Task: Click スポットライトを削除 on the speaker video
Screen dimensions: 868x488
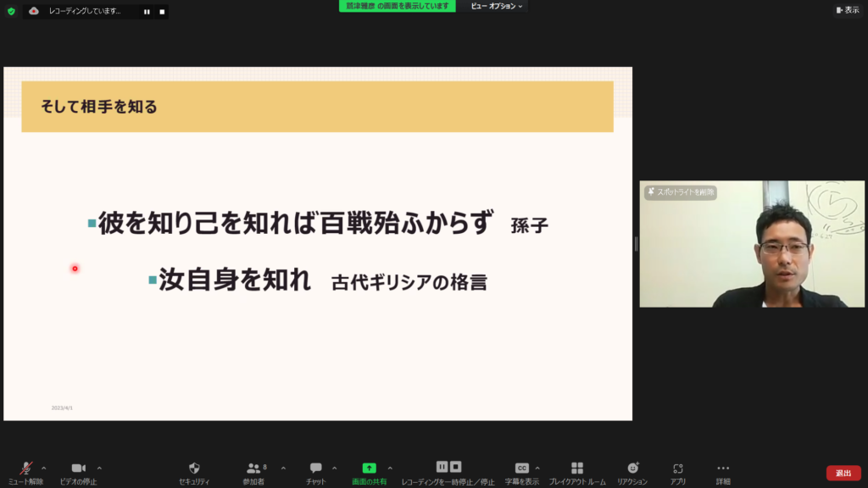Action: click(x=681, y=192)
